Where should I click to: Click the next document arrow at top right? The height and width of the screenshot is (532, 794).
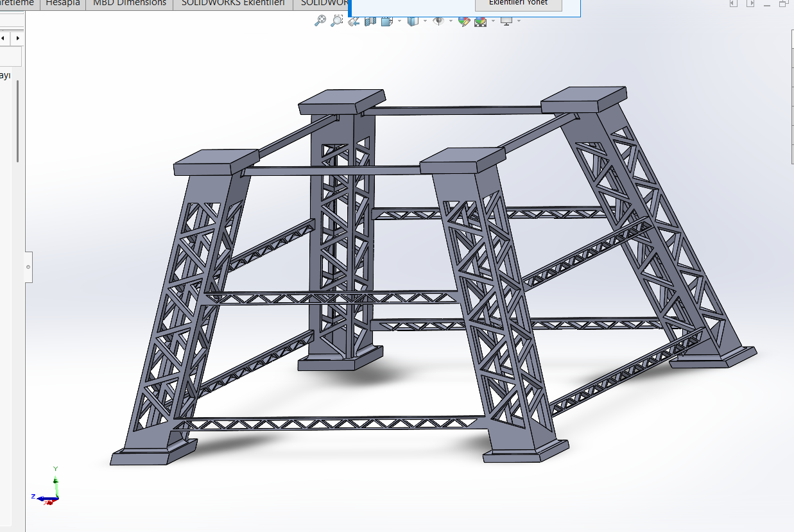point(750,3)
